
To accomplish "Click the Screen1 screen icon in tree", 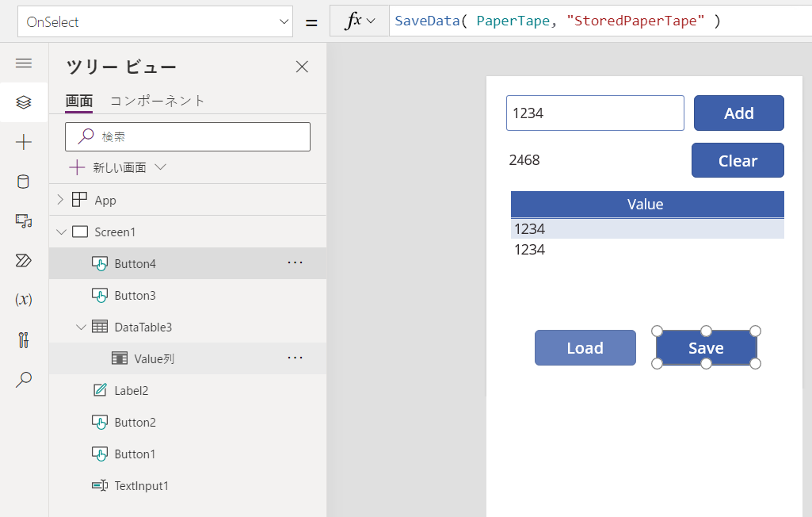I will 80,232.
